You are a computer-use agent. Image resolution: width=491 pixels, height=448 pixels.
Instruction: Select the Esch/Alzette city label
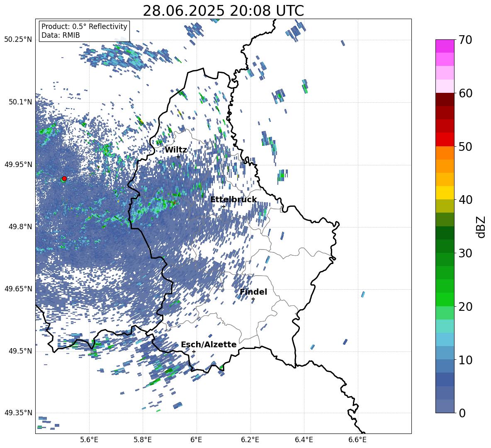click(209, 344)
